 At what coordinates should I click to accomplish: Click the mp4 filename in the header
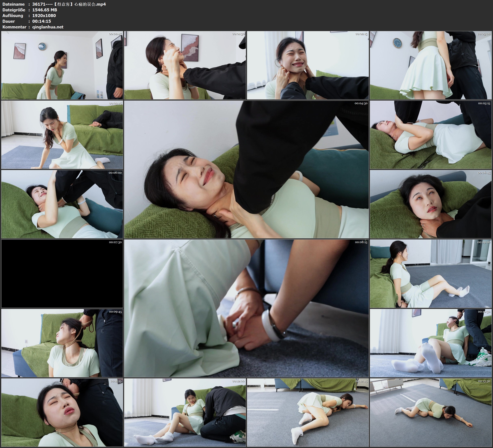[x=69, y=4]
